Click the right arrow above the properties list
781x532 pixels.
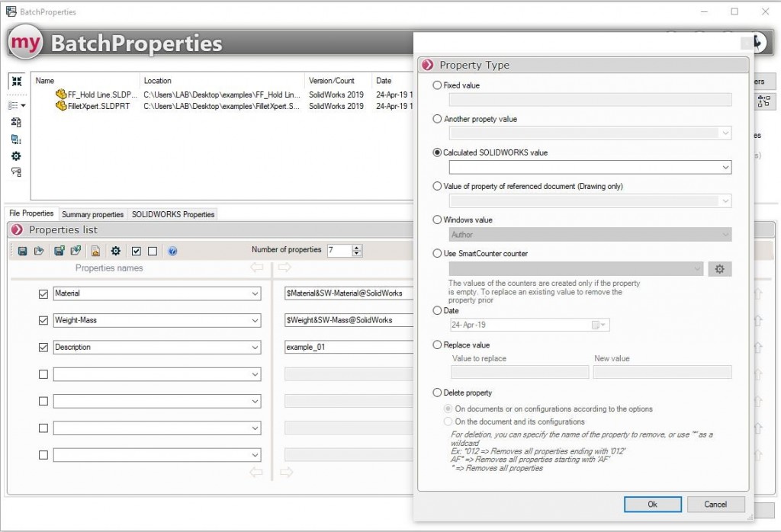[285, 268]
